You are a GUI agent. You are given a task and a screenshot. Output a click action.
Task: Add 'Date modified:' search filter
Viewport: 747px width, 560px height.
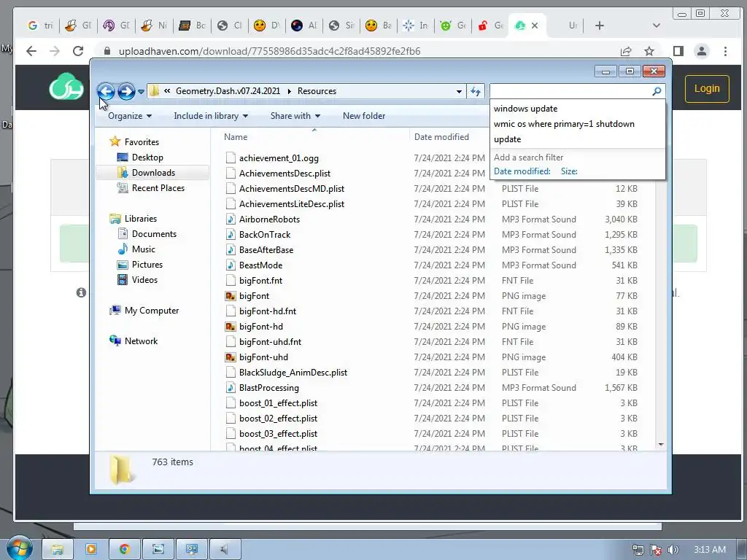coord(522,171)
